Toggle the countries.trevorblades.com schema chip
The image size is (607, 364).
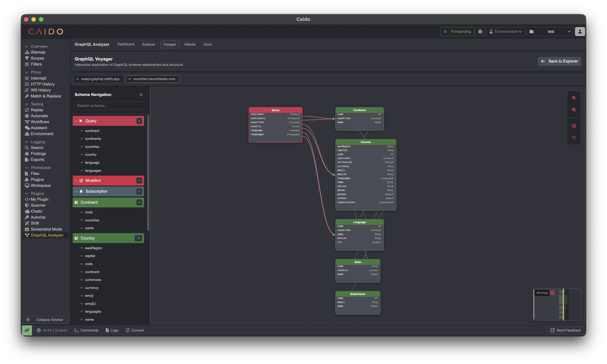[152, 79]
